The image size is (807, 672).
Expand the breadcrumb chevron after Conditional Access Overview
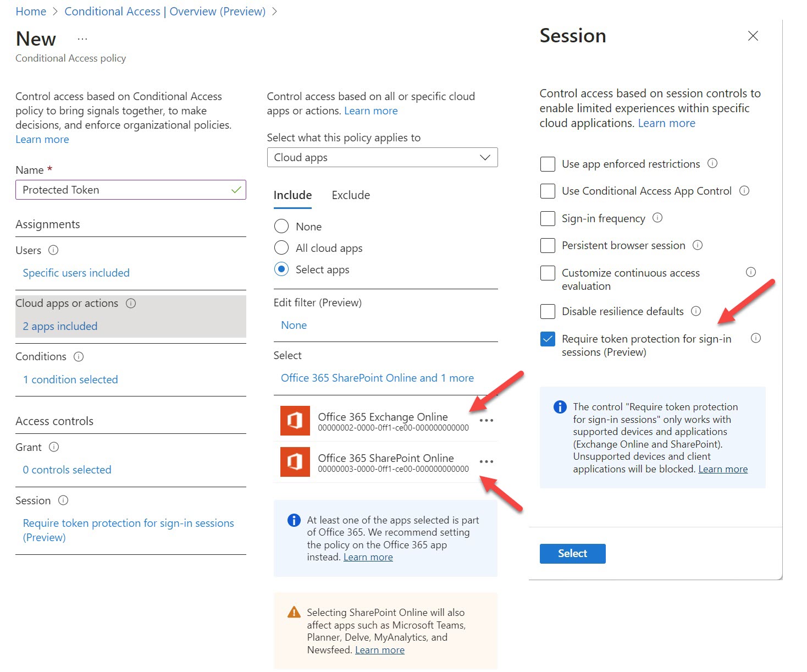(x=274, y=12)
